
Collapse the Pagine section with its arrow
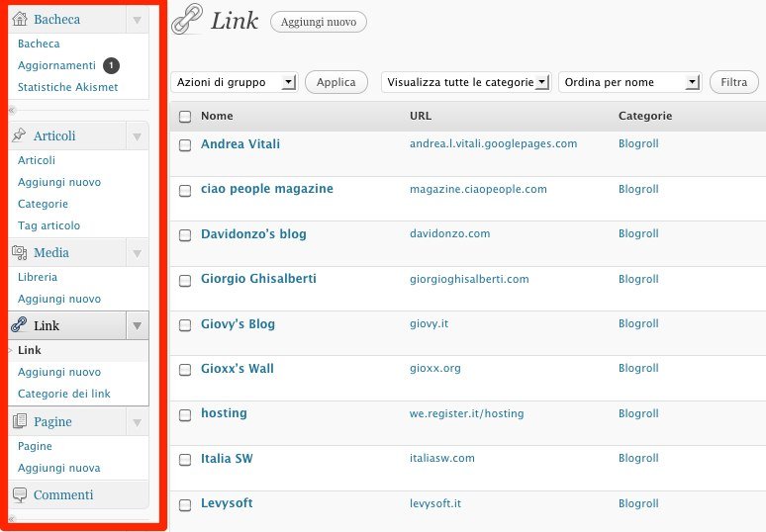pos(138,422)
